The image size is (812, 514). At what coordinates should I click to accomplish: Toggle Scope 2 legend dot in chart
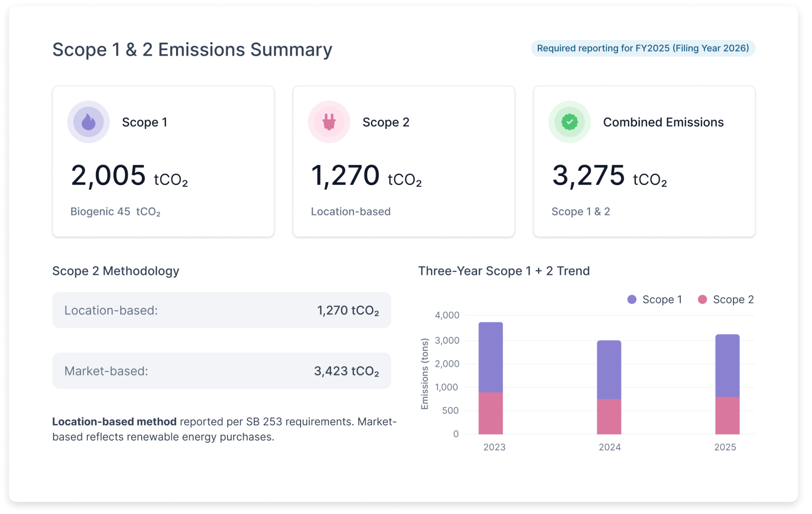(x=702, y=300)
